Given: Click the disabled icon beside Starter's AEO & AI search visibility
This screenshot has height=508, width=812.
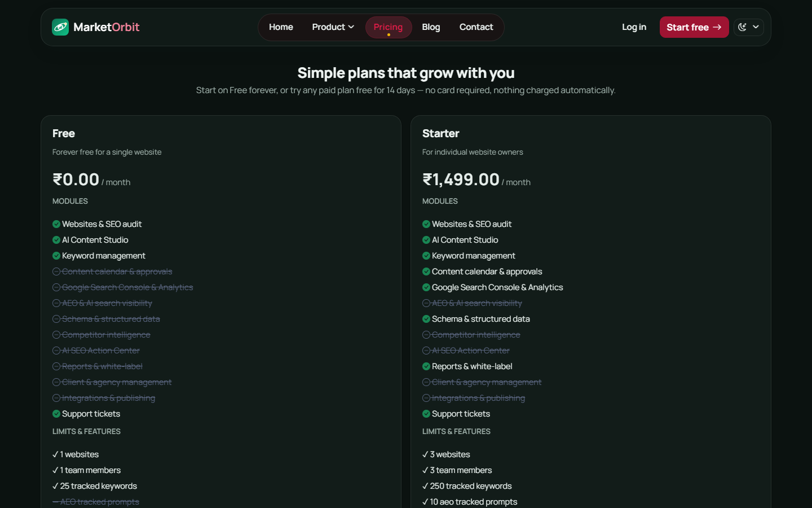Looking at the screenshot, I should [426, 303].
